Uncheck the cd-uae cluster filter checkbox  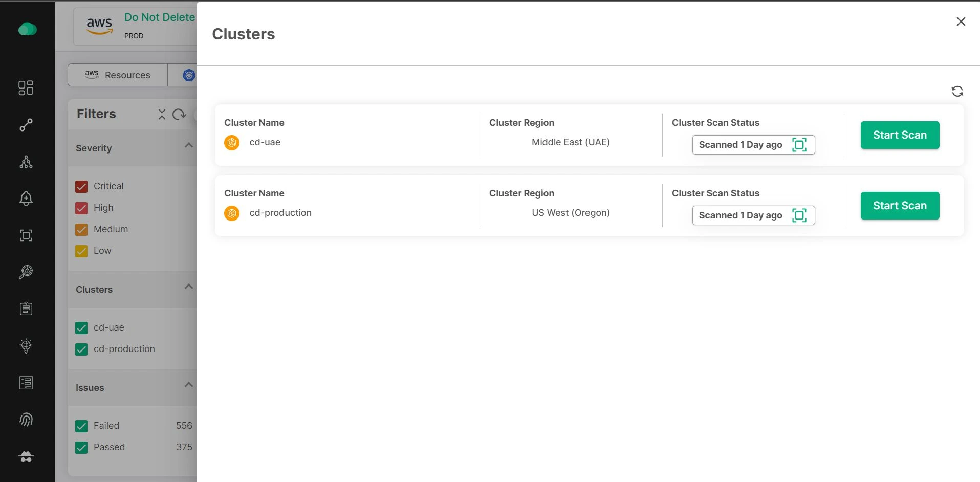coord(81,328)
